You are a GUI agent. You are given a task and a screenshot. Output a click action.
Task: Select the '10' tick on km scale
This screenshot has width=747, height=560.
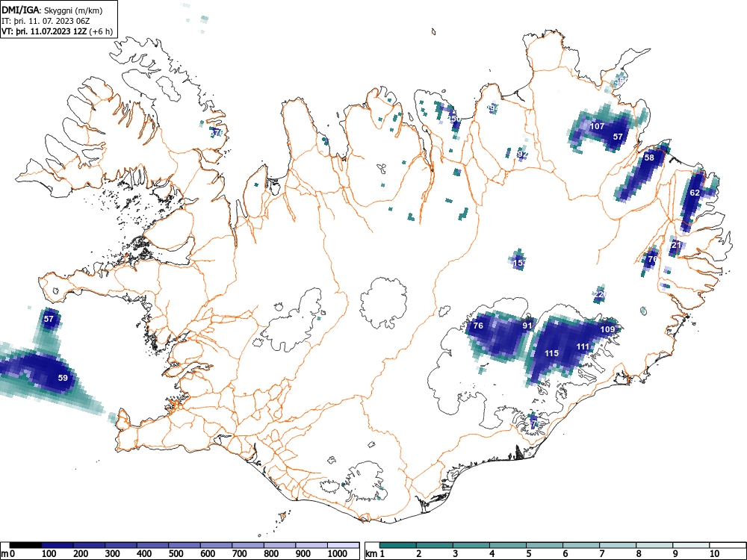713,553
